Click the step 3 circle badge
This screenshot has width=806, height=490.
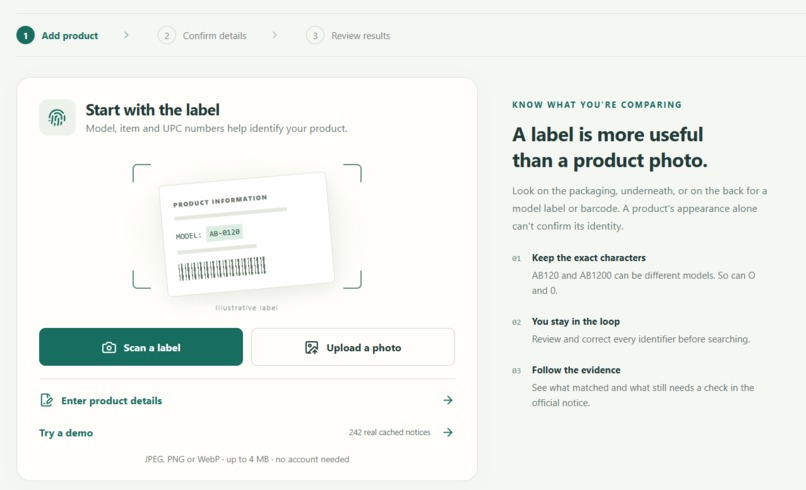coord(315,35)
